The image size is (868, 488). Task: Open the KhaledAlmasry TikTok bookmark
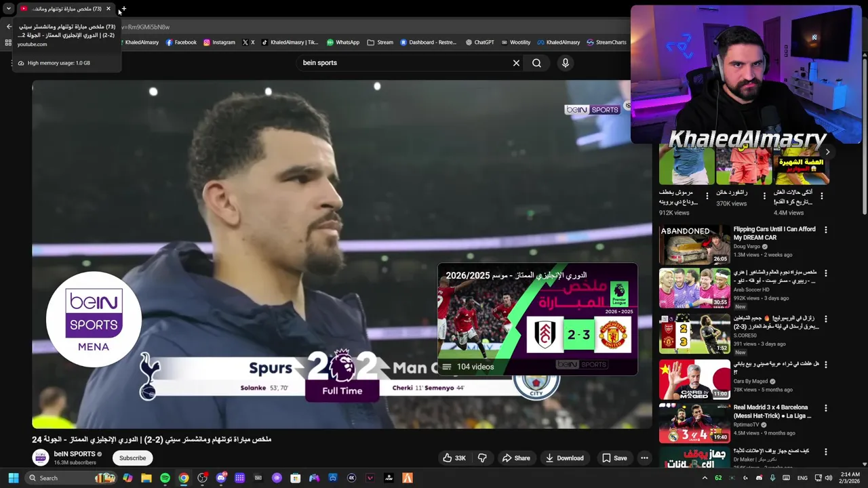click(x=290, y=42)
